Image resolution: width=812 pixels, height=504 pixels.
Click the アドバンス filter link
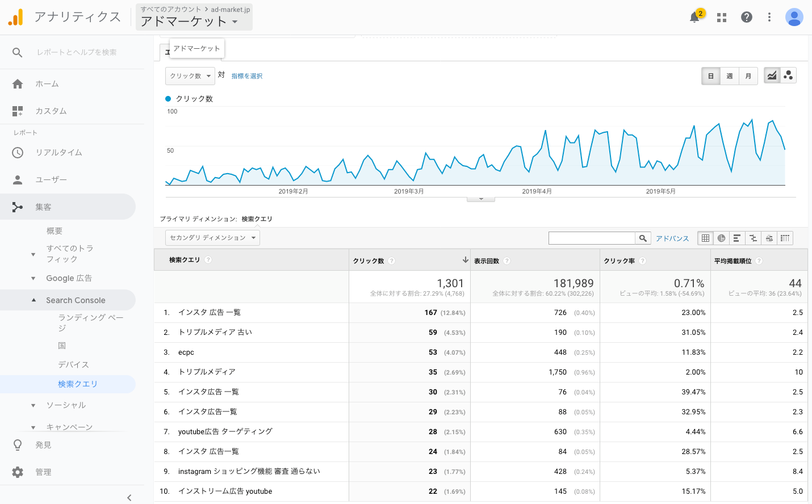tap(672, 238)
